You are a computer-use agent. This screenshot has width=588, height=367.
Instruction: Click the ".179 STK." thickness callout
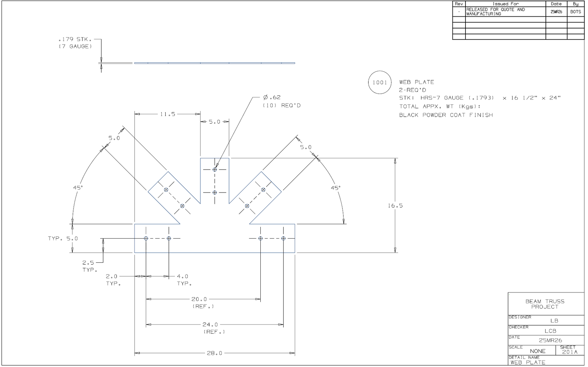(x=74, y=39)
